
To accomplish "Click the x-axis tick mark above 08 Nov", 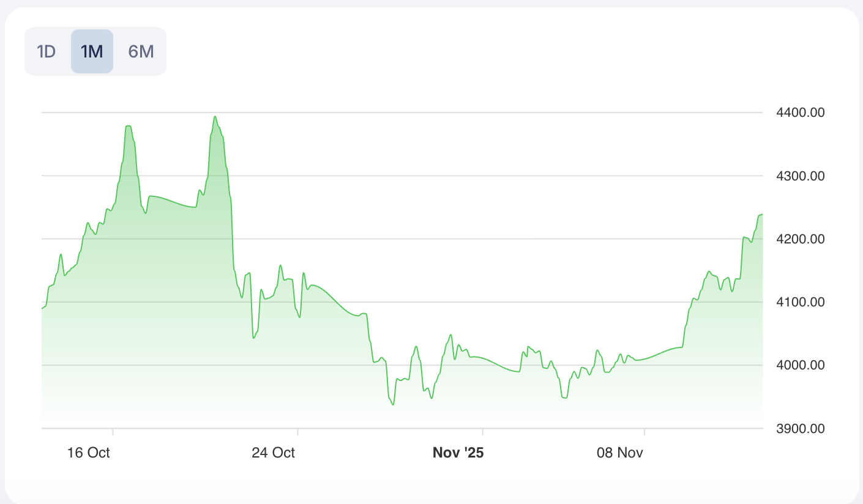I will [644, 432].
